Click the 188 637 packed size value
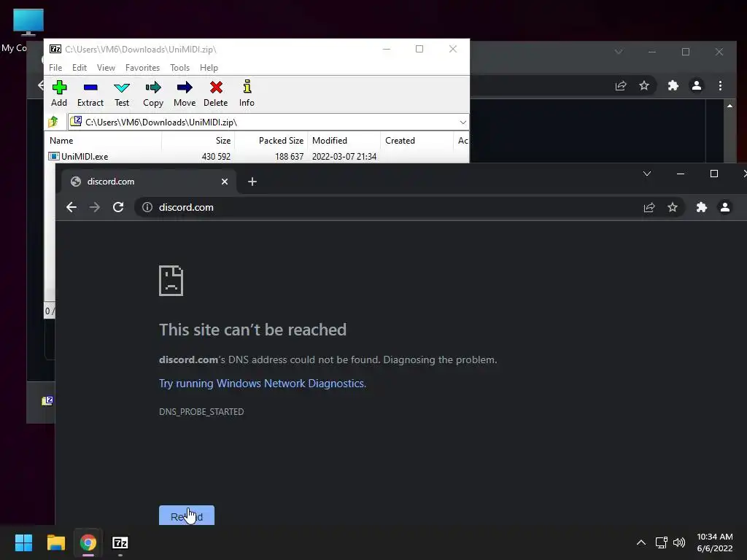747x560 pixels. pos(289,157)
